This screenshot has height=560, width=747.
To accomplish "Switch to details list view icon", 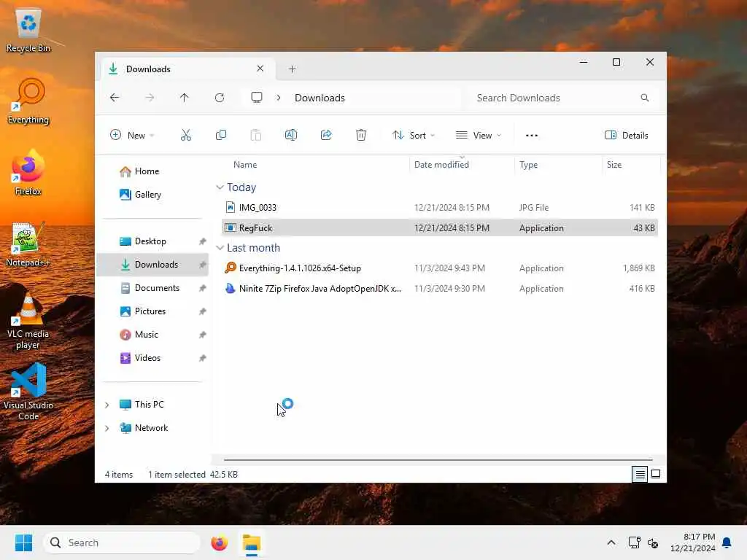I will point(640,474).
